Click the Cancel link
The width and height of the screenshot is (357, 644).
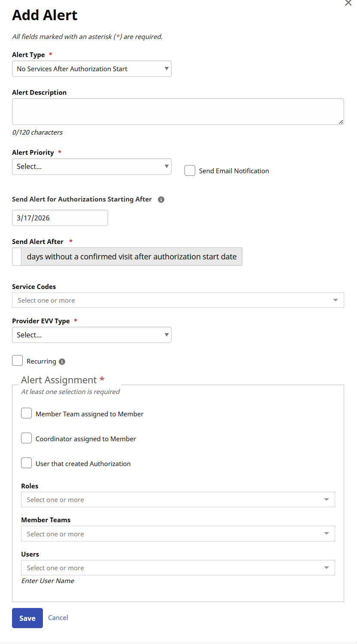point(58,617)
